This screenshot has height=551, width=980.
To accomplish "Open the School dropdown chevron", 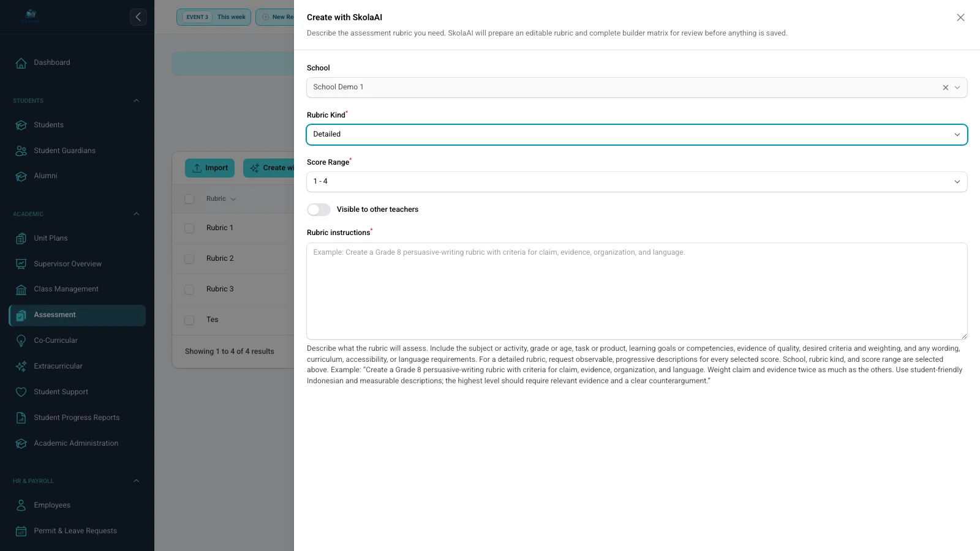I will (957, 88).
